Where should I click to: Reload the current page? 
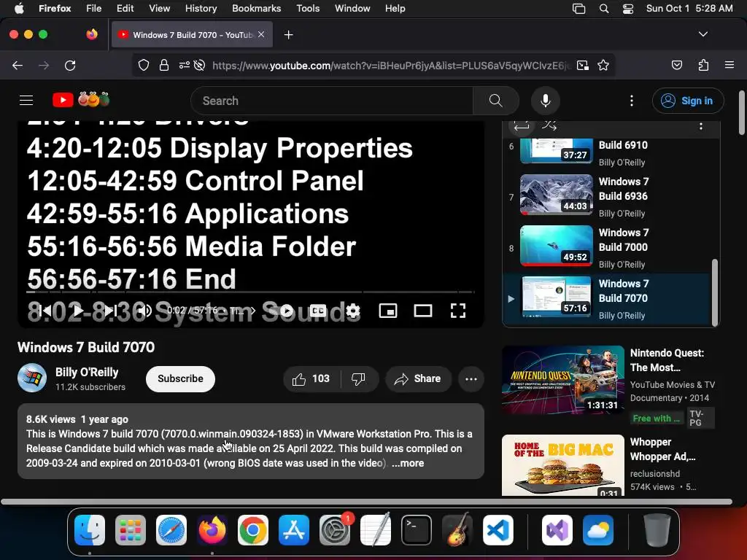point(70,65)
